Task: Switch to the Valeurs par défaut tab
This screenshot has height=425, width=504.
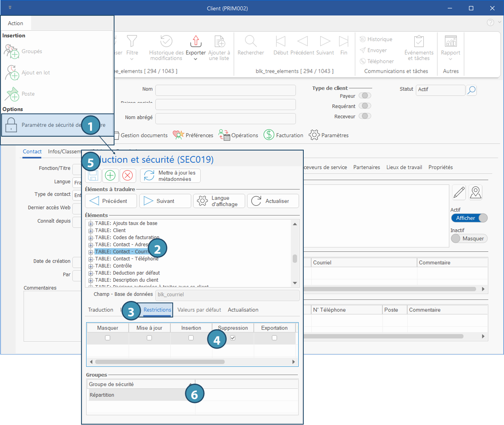Action: pyautogui.click(x=199, y=310)
